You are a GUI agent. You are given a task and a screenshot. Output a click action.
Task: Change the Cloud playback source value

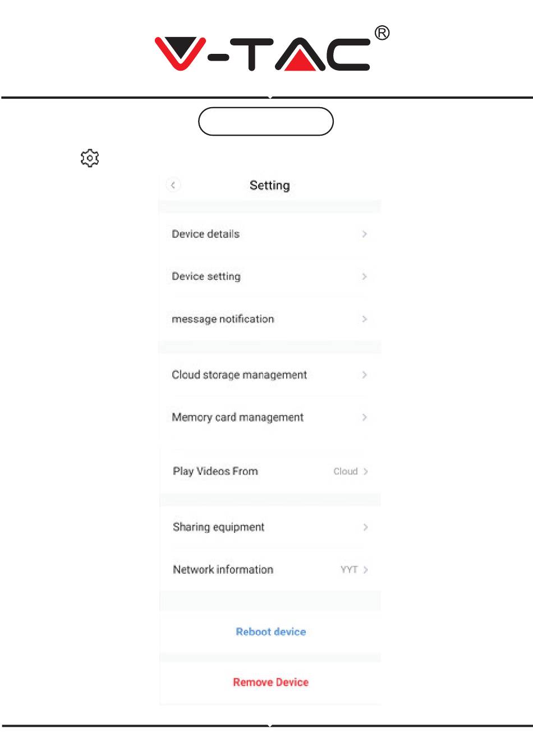click(x=346, y=471)
